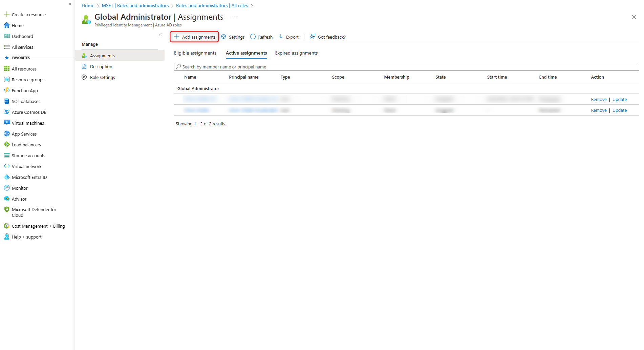Select the Advisor service
644x350 pixels.
(19, 199)
